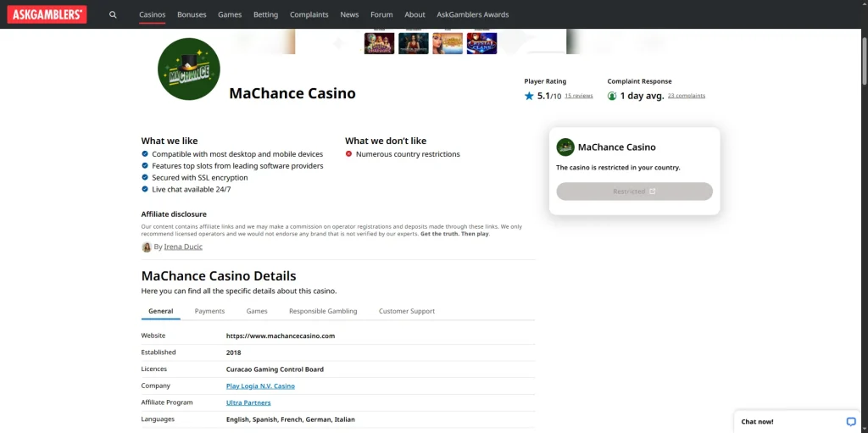Open Ultra Partners affiliate link
Viewport: 868px width, 433px height.
click(x=248, y=402)
